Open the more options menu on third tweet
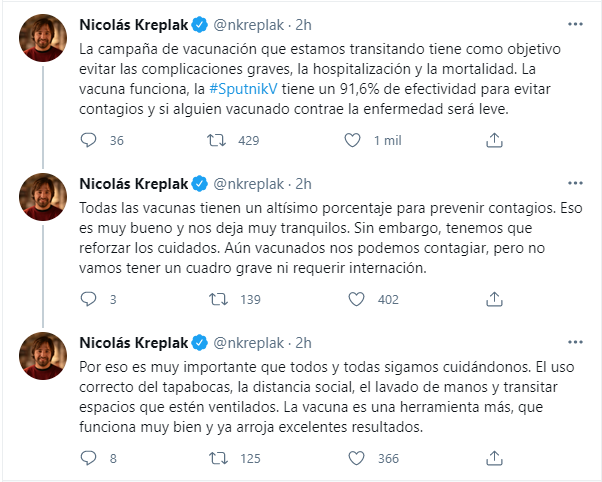602x482 pixels. [x=575, y=342]
